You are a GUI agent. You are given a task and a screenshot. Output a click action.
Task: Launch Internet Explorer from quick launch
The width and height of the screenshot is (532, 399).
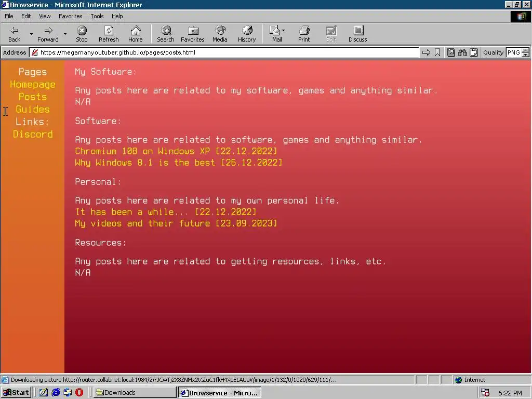tap(56, 393)
